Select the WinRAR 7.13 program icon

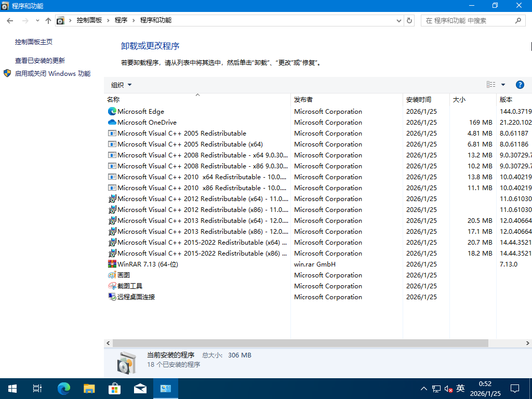coord(111,264)
